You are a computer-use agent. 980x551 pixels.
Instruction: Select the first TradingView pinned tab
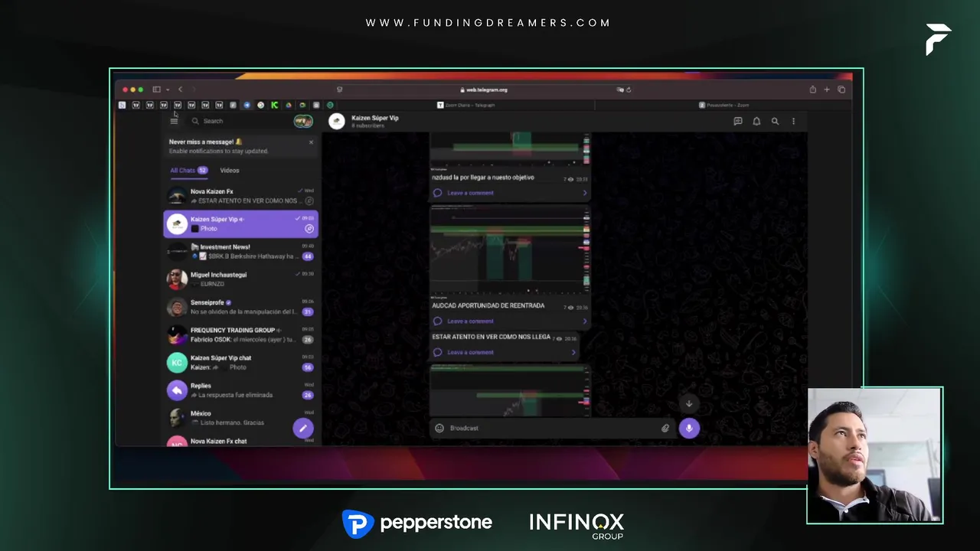(136, 105)
